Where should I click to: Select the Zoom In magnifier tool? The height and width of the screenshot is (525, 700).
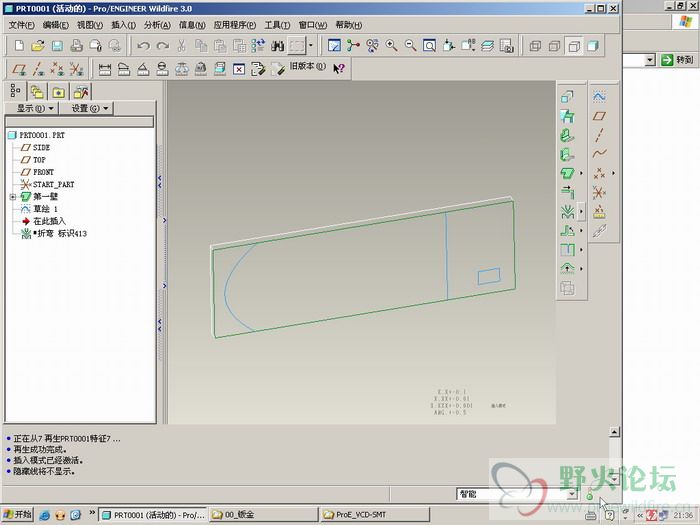[391, 46]
